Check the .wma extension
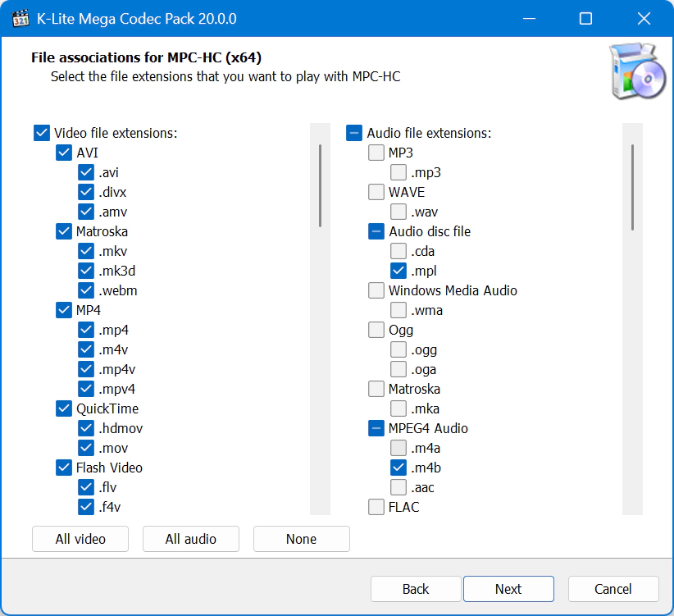 click(x=398, y=310)
